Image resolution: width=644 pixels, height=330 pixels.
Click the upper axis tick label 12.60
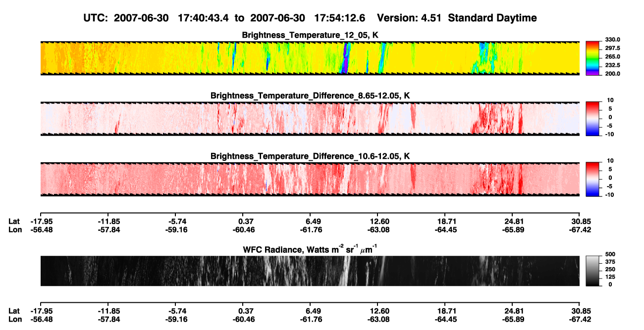tap(380, 221)
